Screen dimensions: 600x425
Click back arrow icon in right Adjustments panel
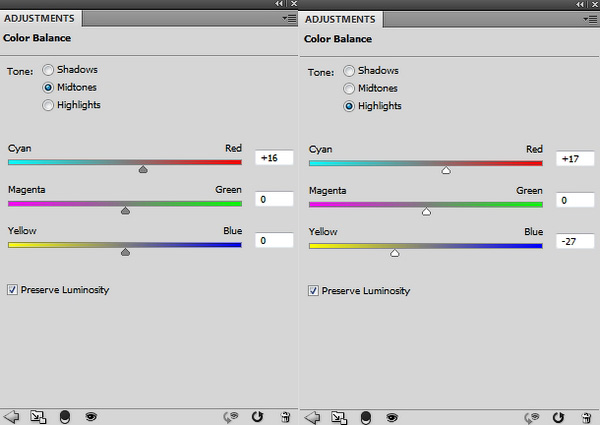312,417
